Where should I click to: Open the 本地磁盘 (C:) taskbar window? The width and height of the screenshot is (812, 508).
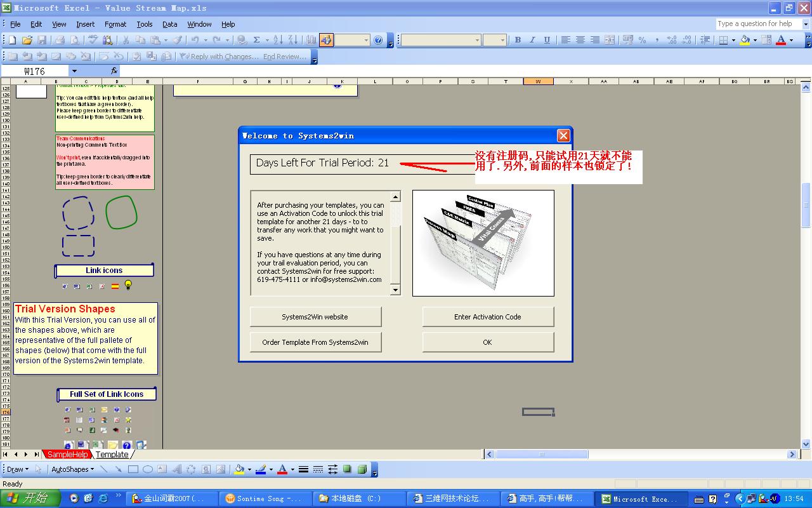click(x=360, y=499)
